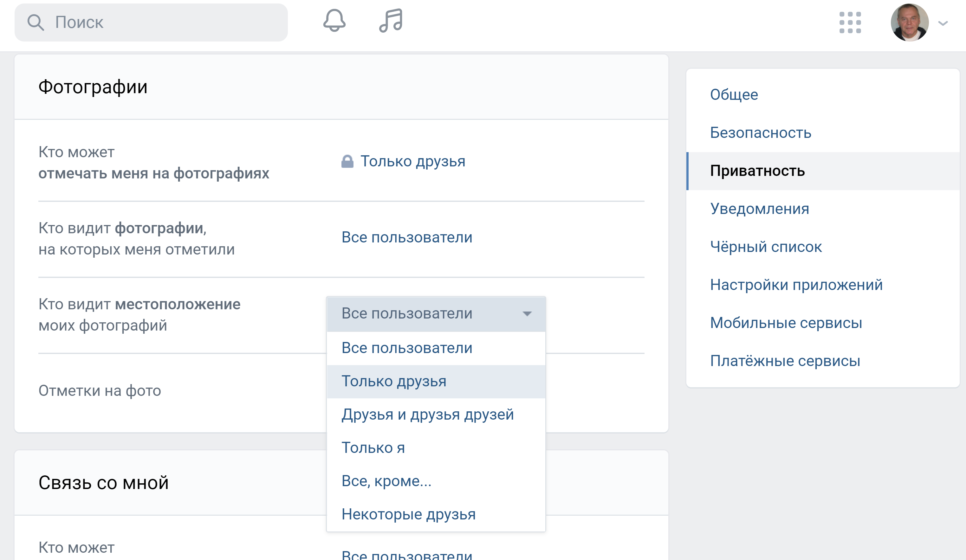Open the Общее settings section

tap(823, 95)
